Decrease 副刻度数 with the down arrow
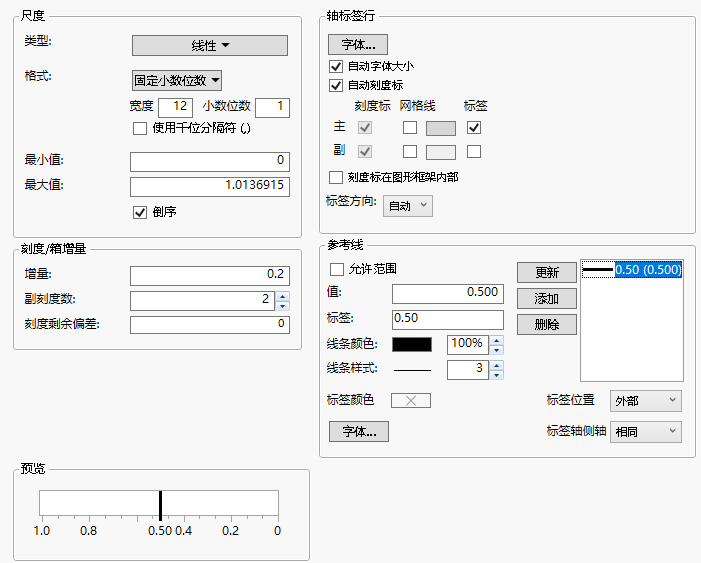The width and height of the screenshot is (701, 563). point(283,306)
